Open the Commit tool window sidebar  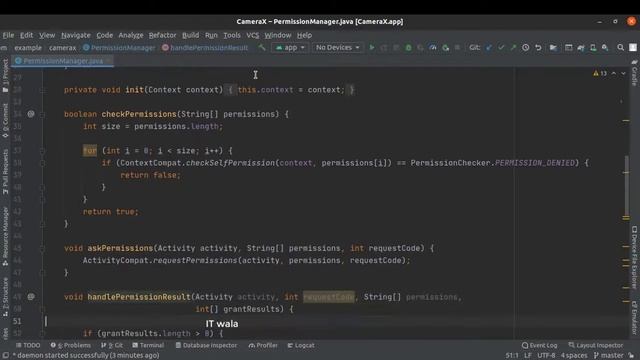point(5,120)
